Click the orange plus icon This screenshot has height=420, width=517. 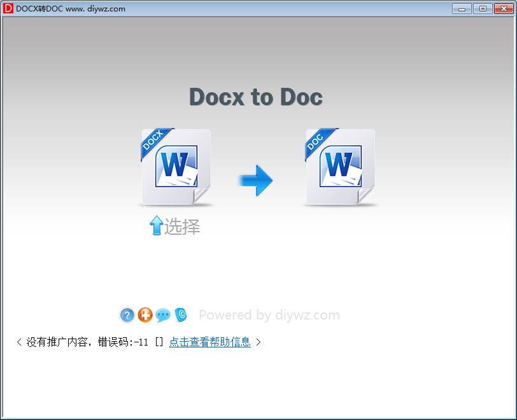pyautogui.click(x=145, y=315)
